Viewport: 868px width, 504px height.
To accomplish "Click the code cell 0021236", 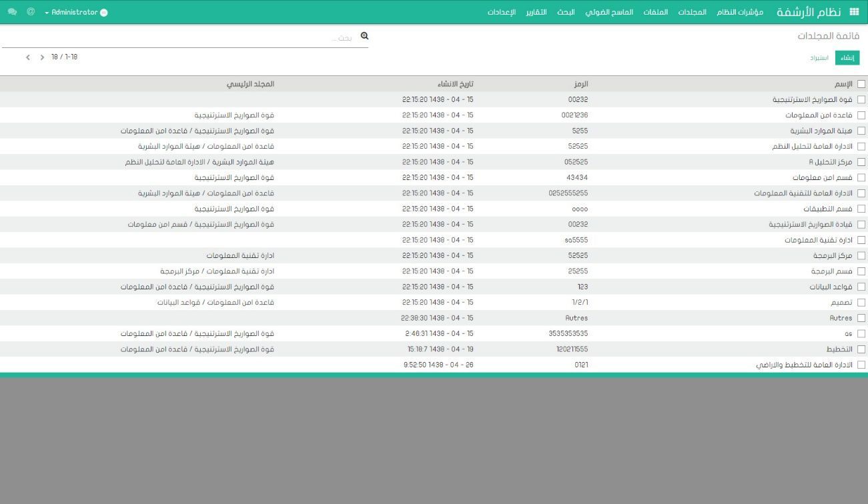I will click(x=574, y=115).
